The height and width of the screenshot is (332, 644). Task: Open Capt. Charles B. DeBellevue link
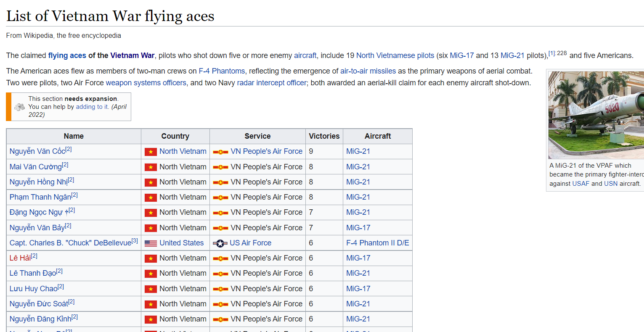click(70, 243)
